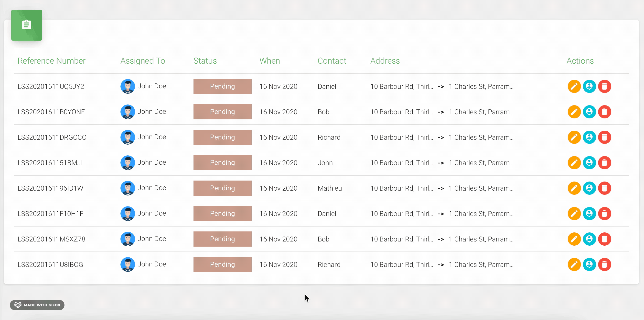
Task: Click pickup address 10 Barbour Rd in Mathieu row
Action: click(x=402, y=188)
